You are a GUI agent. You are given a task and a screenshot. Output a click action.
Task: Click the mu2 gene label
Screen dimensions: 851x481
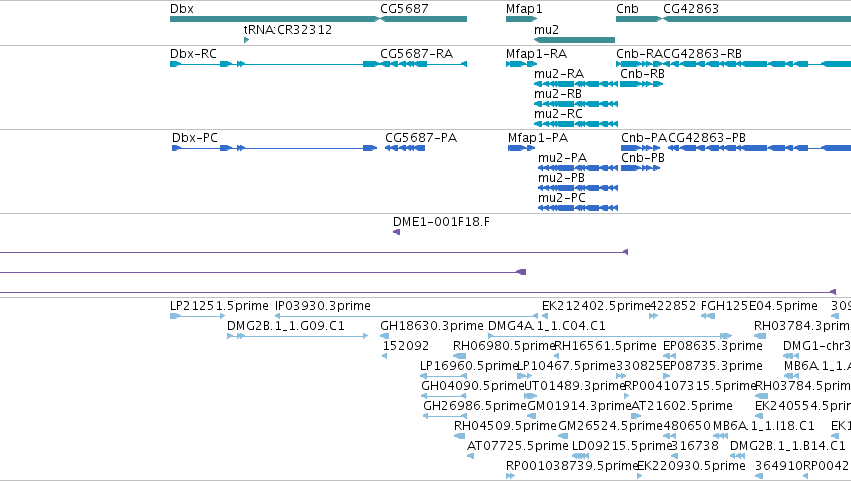coord(546,29)
